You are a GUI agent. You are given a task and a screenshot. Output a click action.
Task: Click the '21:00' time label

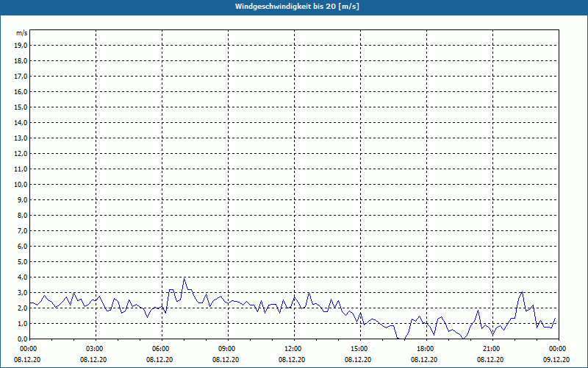[x=492, y=349]
